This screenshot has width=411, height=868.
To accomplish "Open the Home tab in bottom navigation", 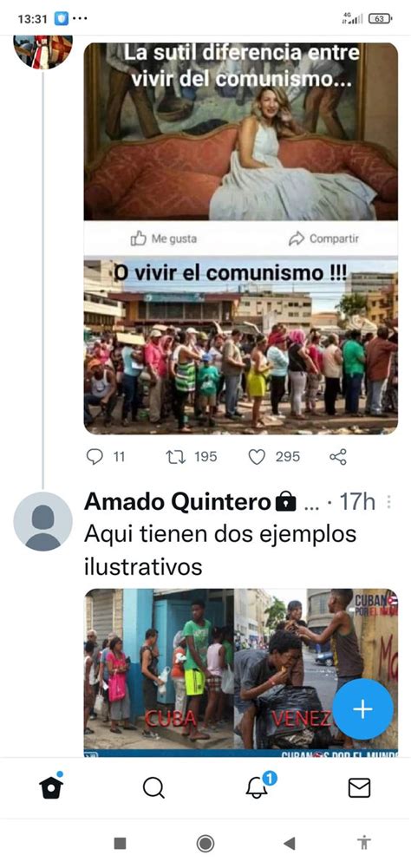I will coord(51,786).
